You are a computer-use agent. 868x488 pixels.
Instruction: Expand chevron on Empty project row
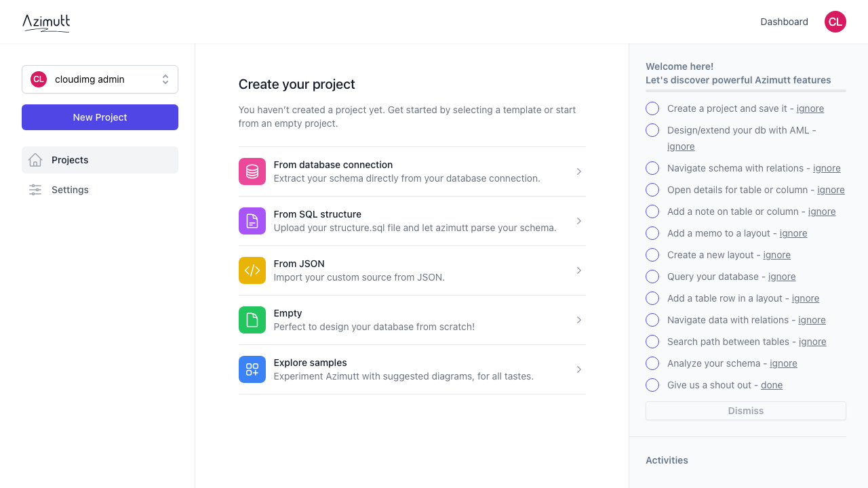[579, 320]
